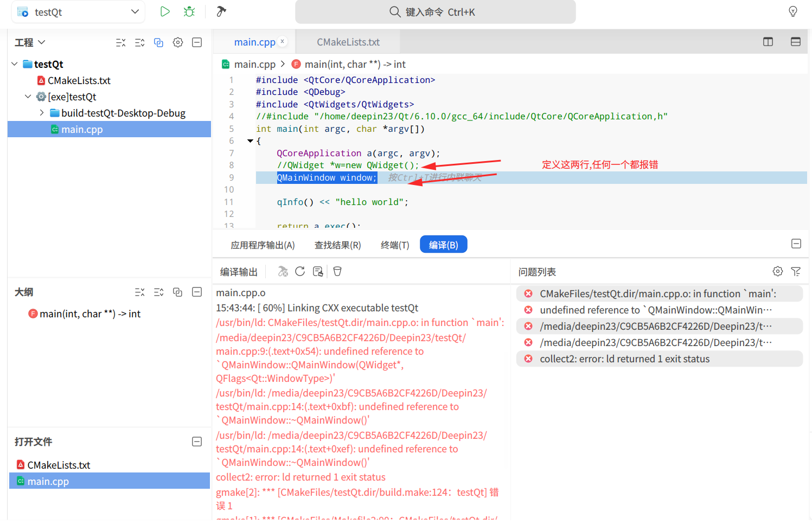Image resolution: width=812 pixels, height=524 pixels.
Task: Expand all items in the 工程 panel
Action: tap(140, 42)
